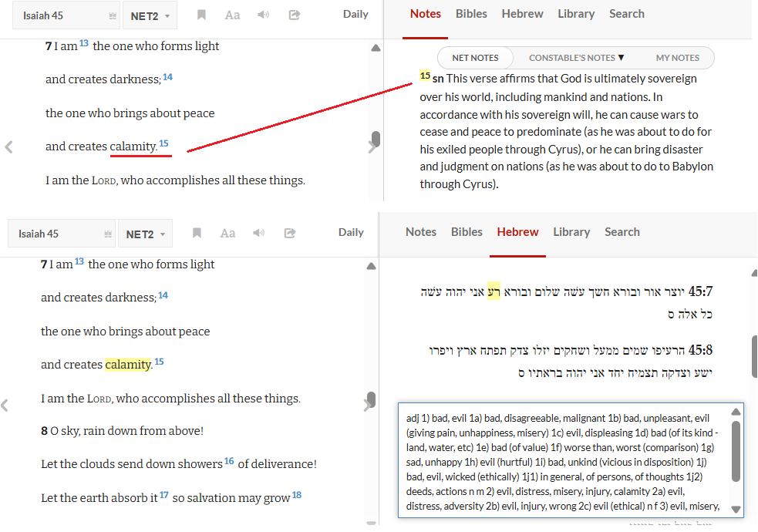Open footnote 15 after calamity in the upper pane
Image resolution: width=758 pixels, height=532 pixels.
tap(164, 143)
